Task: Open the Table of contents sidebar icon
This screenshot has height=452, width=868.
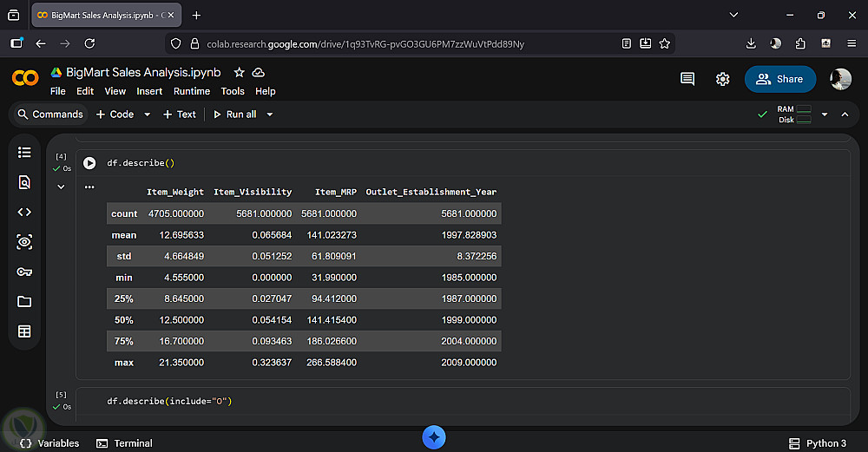Action: click(24, 153)
